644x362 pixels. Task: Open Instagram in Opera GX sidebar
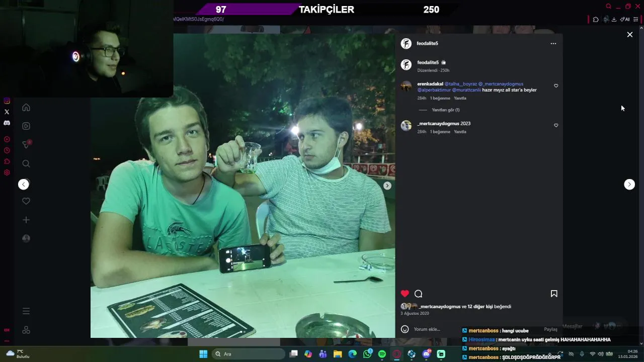pos(7,101)
